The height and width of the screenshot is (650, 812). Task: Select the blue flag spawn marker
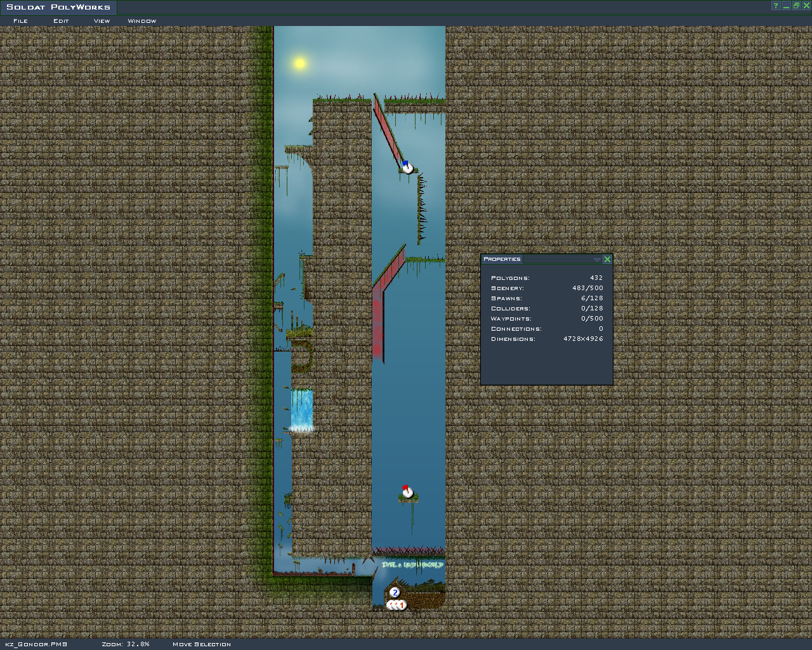(407, 168)
